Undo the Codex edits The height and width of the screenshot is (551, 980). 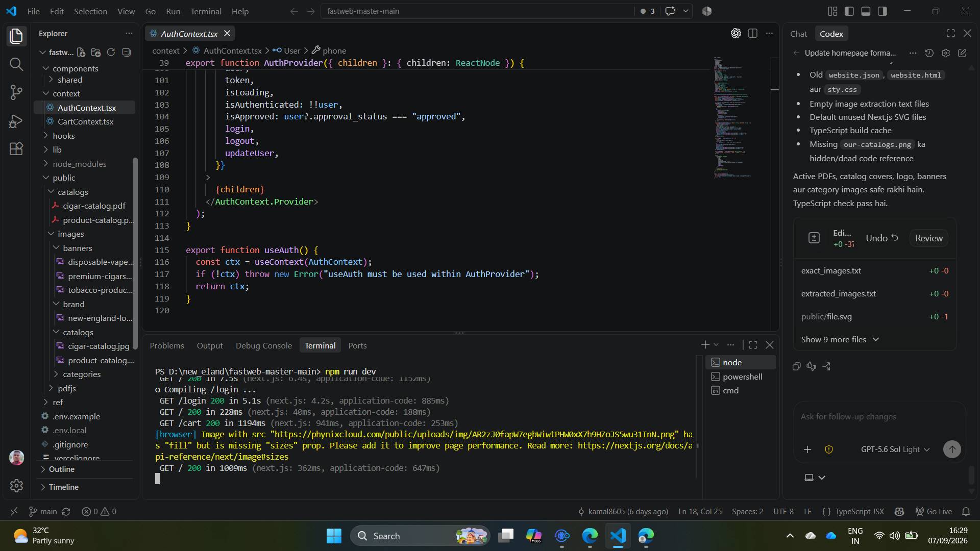pos(882,238)
